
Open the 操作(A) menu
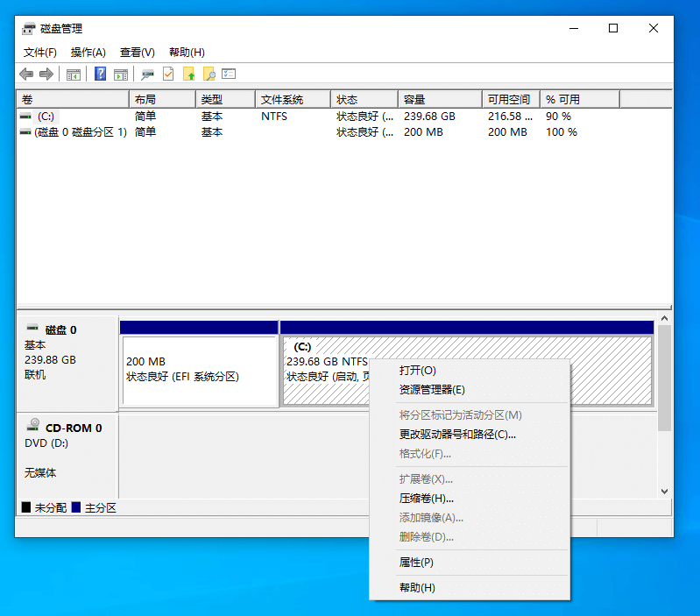pyautogui.click(x=88, y=53)
